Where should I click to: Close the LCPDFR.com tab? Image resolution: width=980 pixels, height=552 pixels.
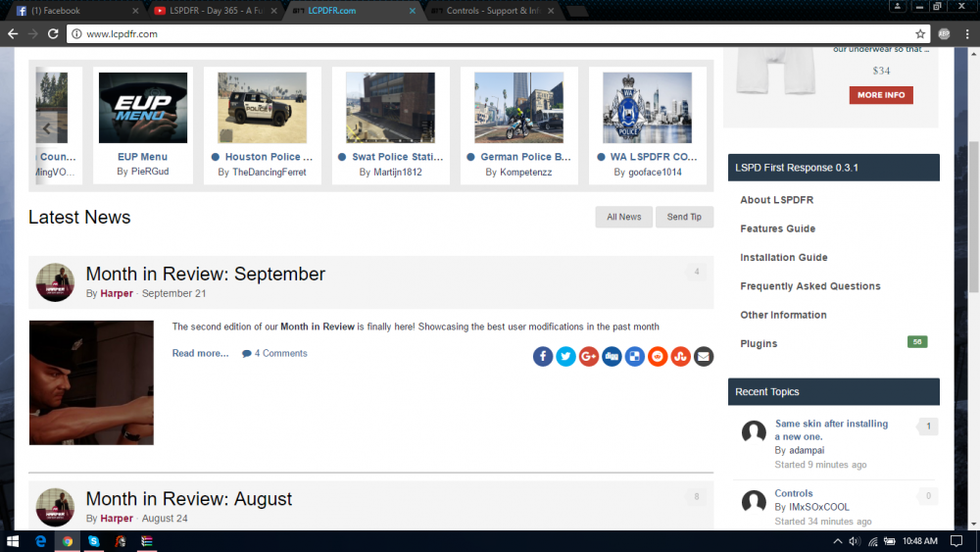coord(412,11)
